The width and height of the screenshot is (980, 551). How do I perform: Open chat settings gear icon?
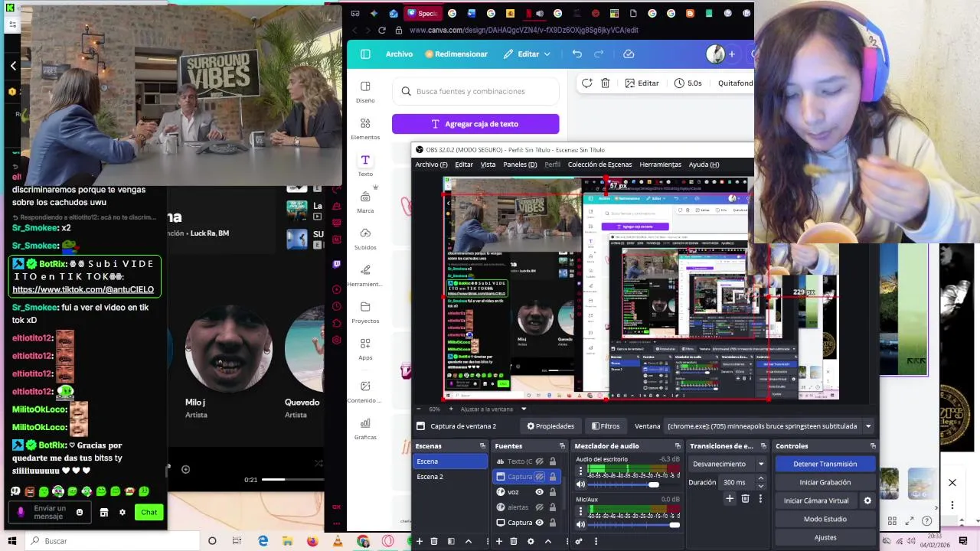pos(122,512)
